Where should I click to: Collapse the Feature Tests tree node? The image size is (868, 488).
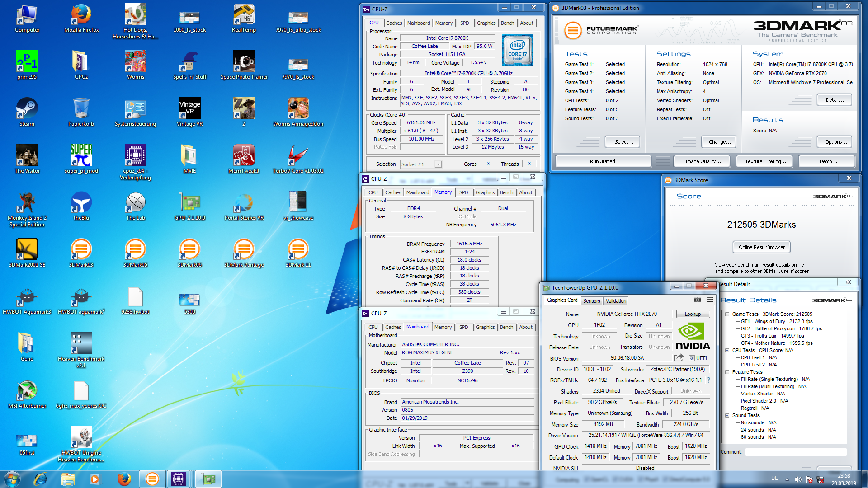coord(727,372)
